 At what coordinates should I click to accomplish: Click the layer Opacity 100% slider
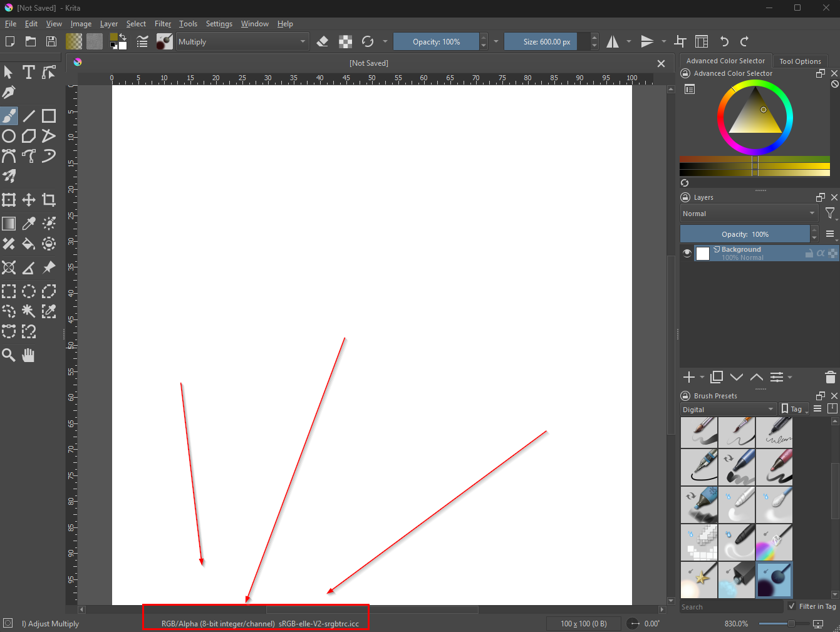[x=744, y=234]
